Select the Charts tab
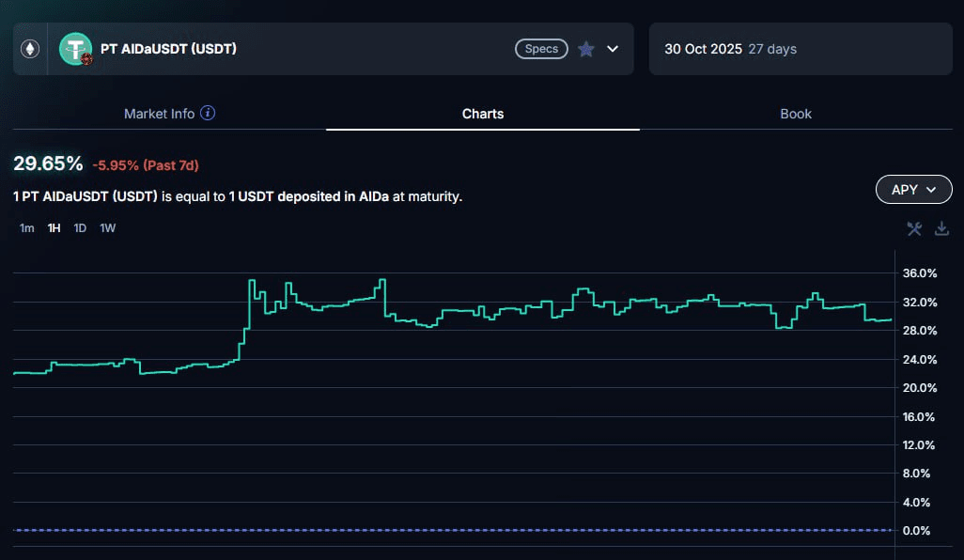Viewport: 964px width, 560px height. pyautogui.click(x=483, y=114)
